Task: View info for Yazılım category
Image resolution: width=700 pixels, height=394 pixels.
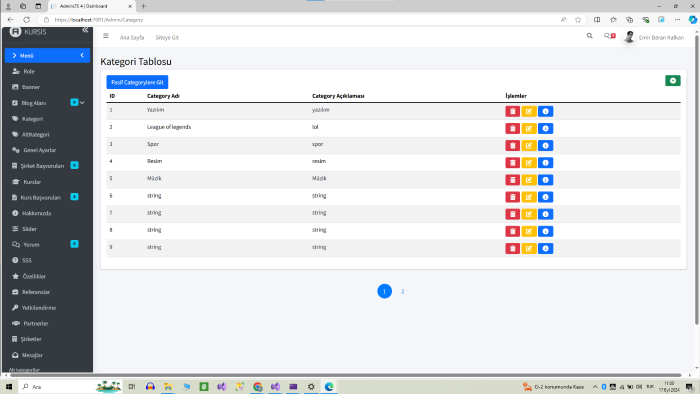Action: pyautogui.click(x=546, y=111)
